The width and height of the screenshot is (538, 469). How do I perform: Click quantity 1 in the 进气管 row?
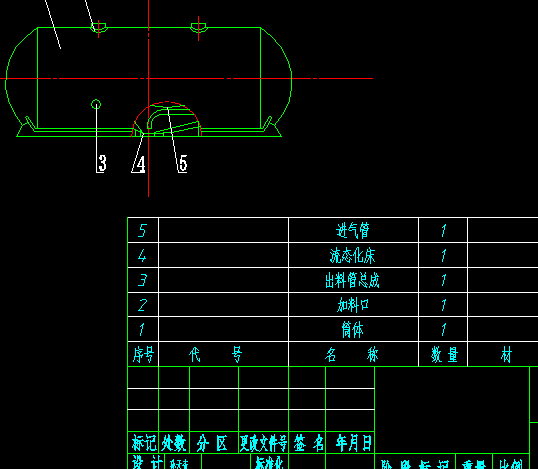(x=444, y=230)
